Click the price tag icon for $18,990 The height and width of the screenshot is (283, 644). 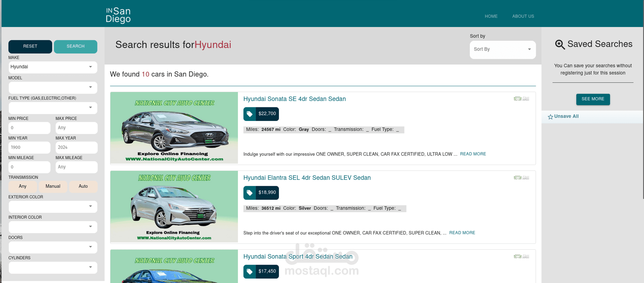[x=250, y=193]
